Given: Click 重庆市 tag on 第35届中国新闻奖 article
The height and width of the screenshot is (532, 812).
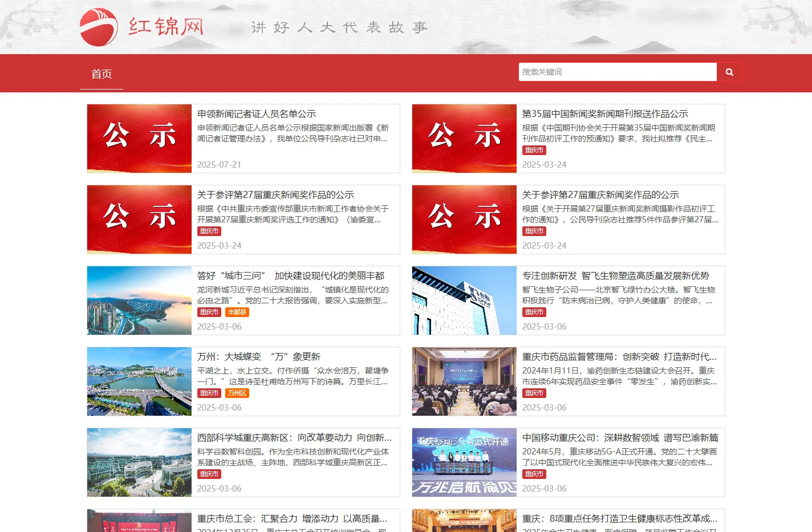Looking at the screenshot, I should (x=534, y=151).
